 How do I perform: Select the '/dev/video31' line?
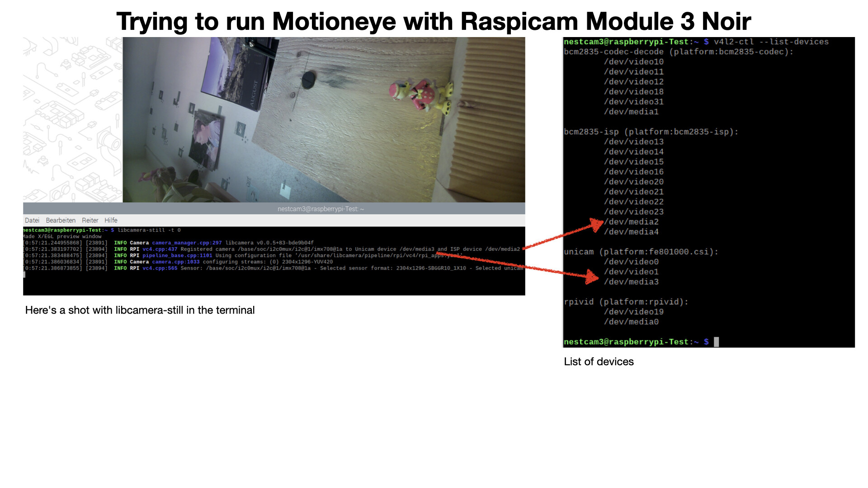[x=634, y=102]
